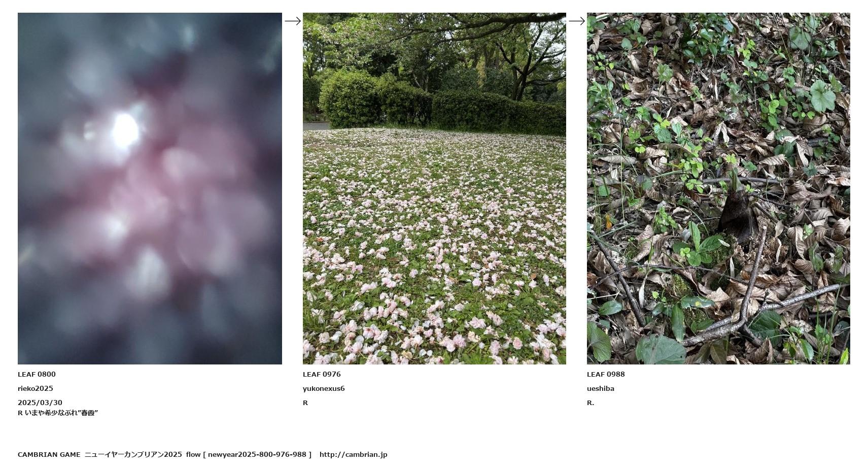The width and height of the screenshot is (868, 467).
Task: Click author name rieko2025
Action: click(36, 388)
